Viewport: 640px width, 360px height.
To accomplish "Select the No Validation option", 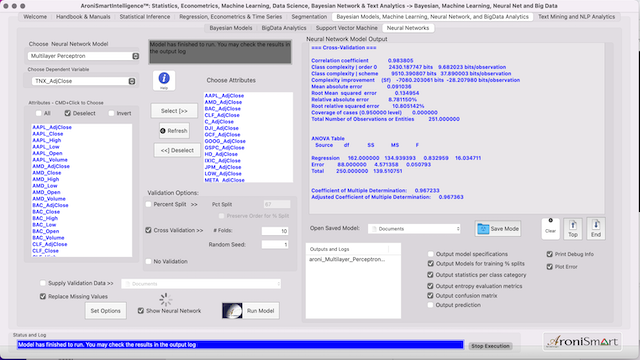I will [x=149, y=261].
